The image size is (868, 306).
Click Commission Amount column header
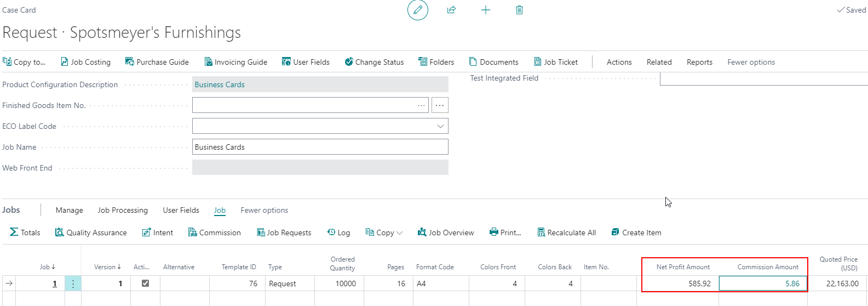coord(768,267)
